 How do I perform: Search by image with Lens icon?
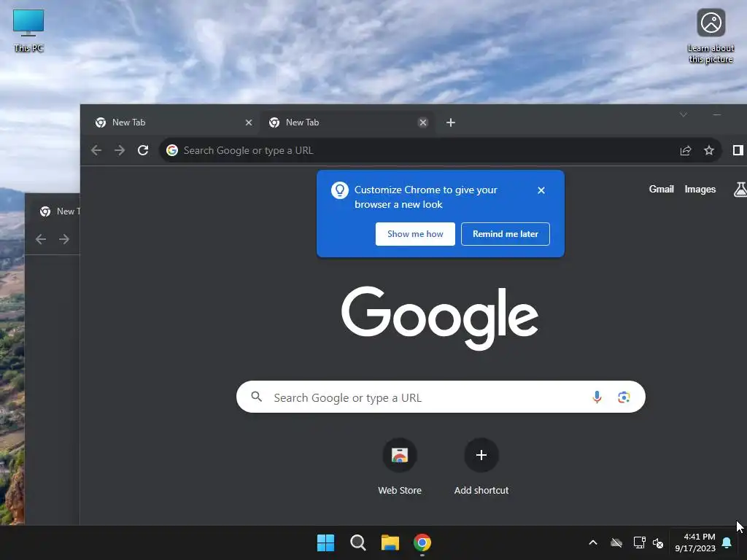click(x=624, y=397)
